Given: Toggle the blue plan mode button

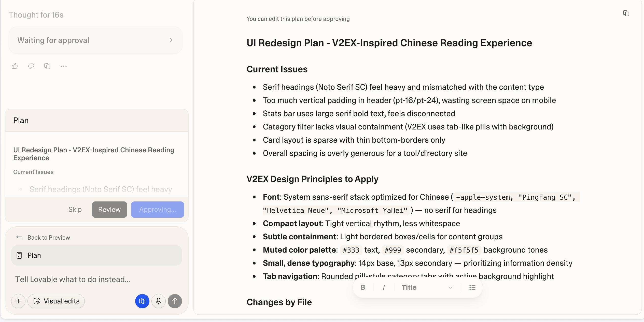Looking at the screenshot, I should tap(142, 301).
